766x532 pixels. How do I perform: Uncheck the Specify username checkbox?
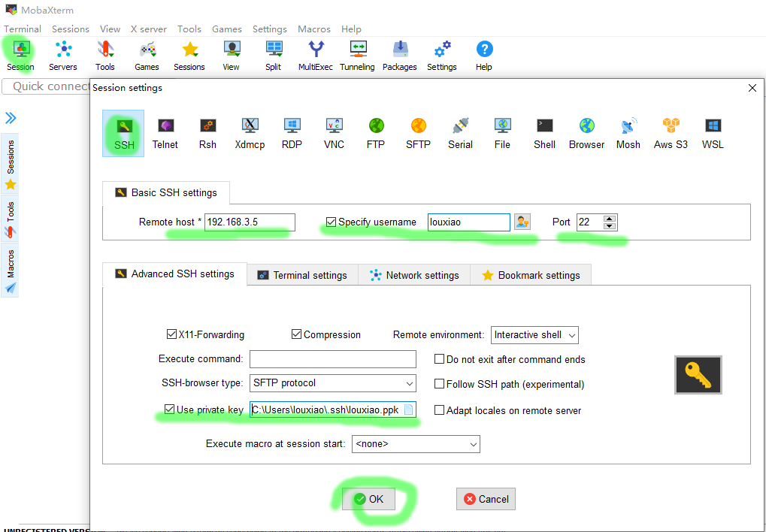332,222
